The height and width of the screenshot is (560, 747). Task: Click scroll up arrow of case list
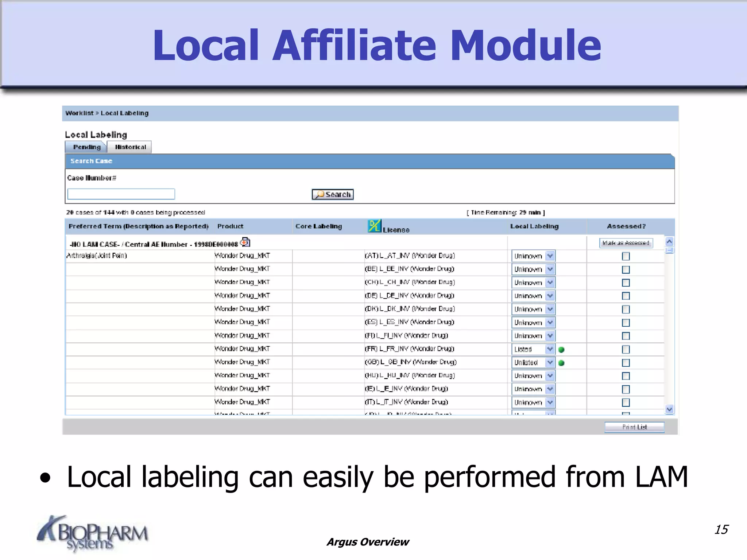tap(669, 242)
